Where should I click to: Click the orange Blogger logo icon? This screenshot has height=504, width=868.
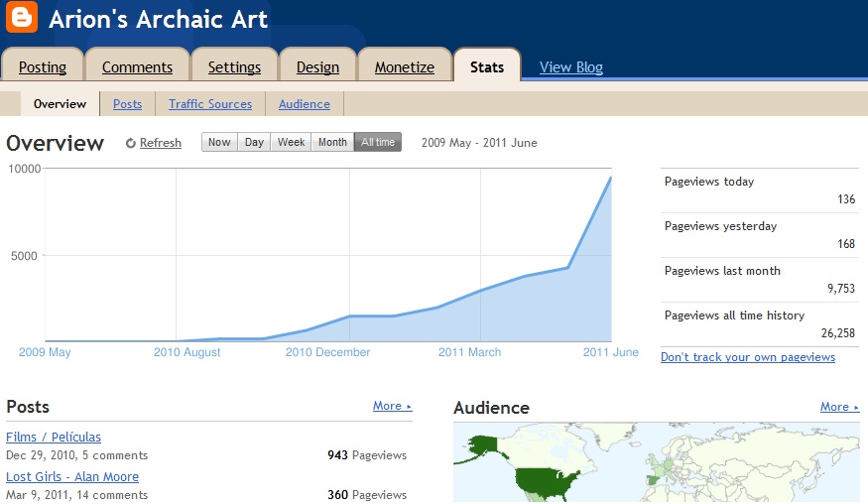click(x=22, y=17)
